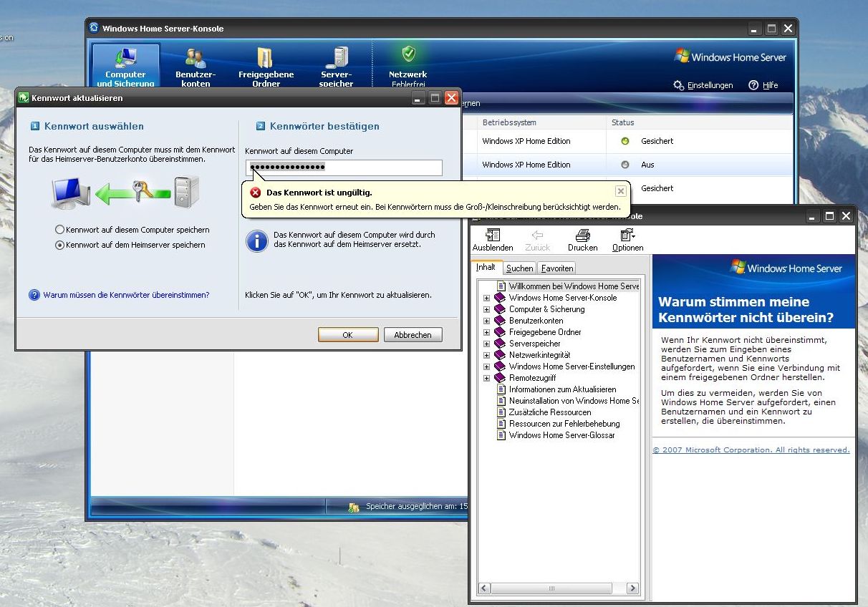Expand Windows Home Server-Einstellungen help topic
Screen dimensions: 868x607
click(x=486, y=366)
